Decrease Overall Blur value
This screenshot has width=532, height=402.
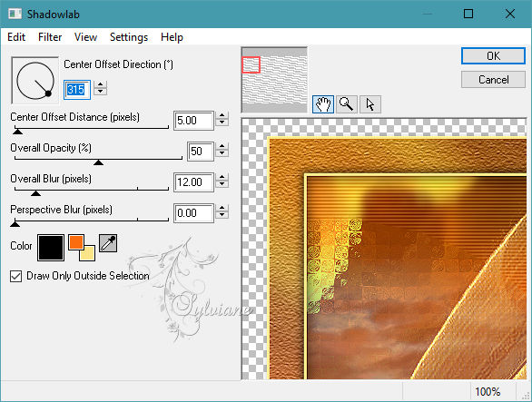coord(222,184)
